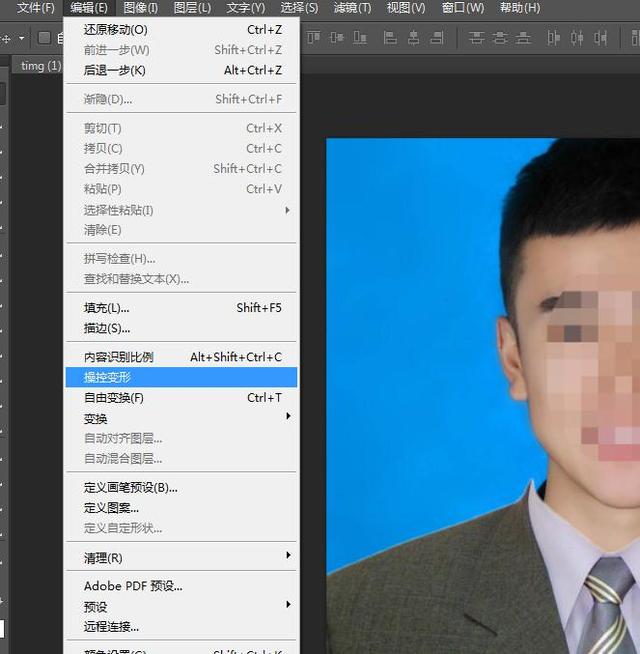Choose 描边(S)... from the Edit menu
The width and height of the screenshot is (640, 654).
(x=181, y=328)
